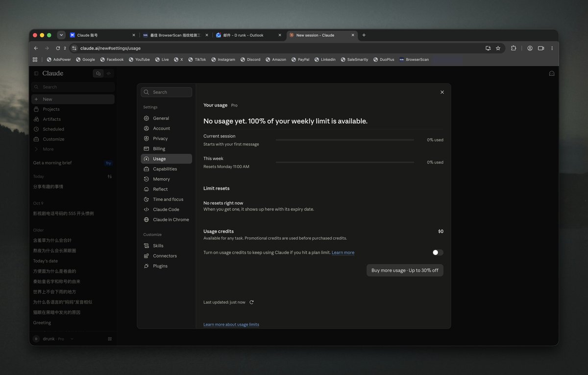Collapse the Claude sidebar panel icon
588x375 pixels.
pyautogui.click(x=36, y=74)
